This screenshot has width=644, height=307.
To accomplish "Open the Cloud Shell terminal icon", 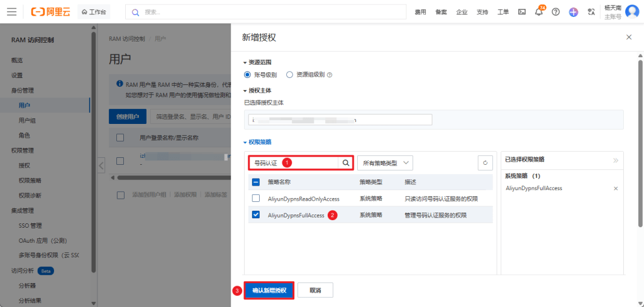I will pos(521,12).
